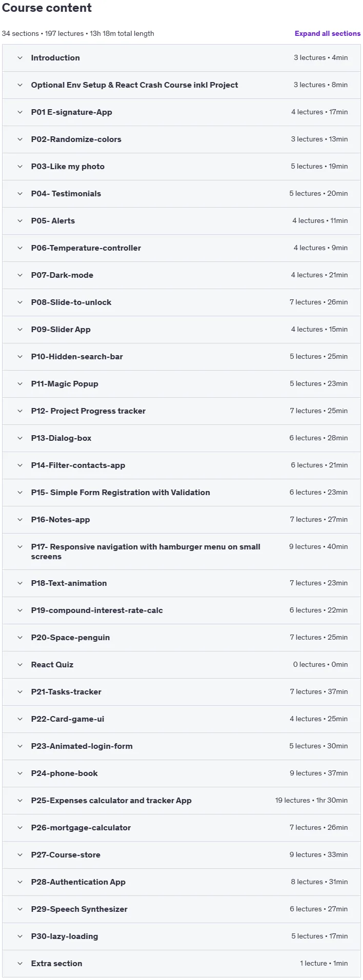
Task: Open the React Quiz section
Action: click(181, 665)
